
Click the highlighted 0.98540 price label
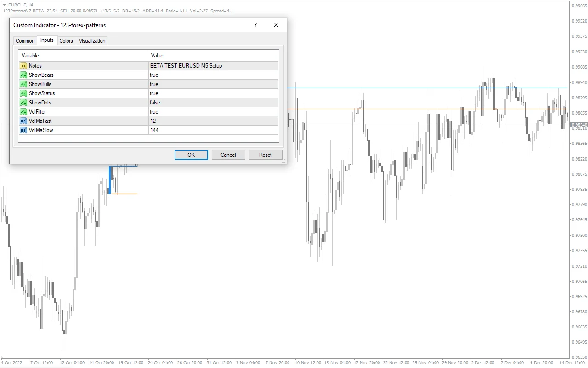578,125
